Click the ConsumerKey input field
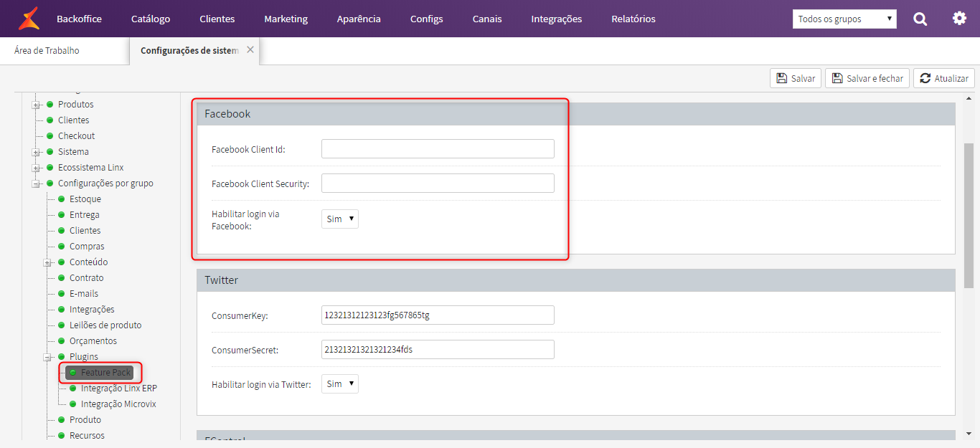The height and width of the screenshot is (448, 980). pos(438,315)
